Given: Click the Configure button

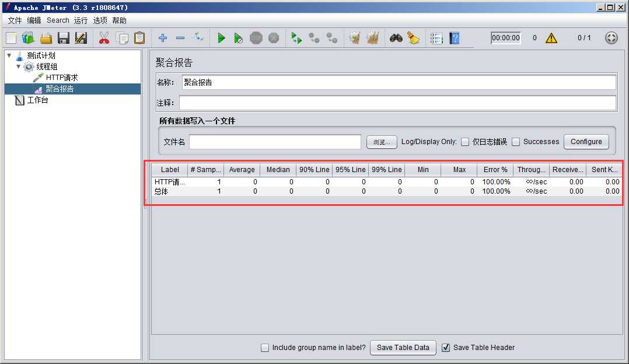Looking at the screenshot, I should [586, 142].
